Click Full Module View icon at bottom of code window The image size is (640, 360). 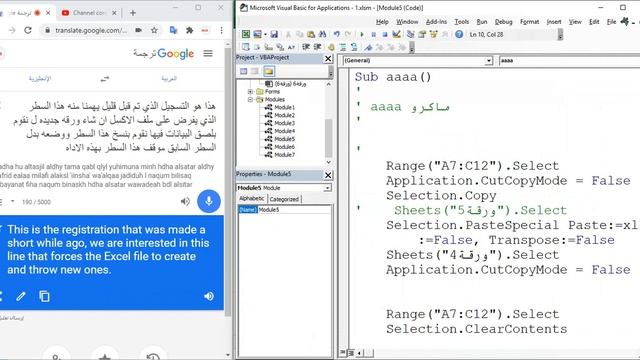pos(350,353)
